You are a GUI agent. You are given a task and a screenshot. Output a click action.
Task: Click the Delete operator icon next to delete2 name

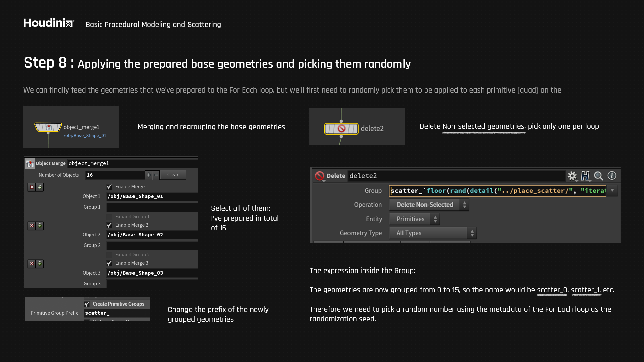point(320,176)
